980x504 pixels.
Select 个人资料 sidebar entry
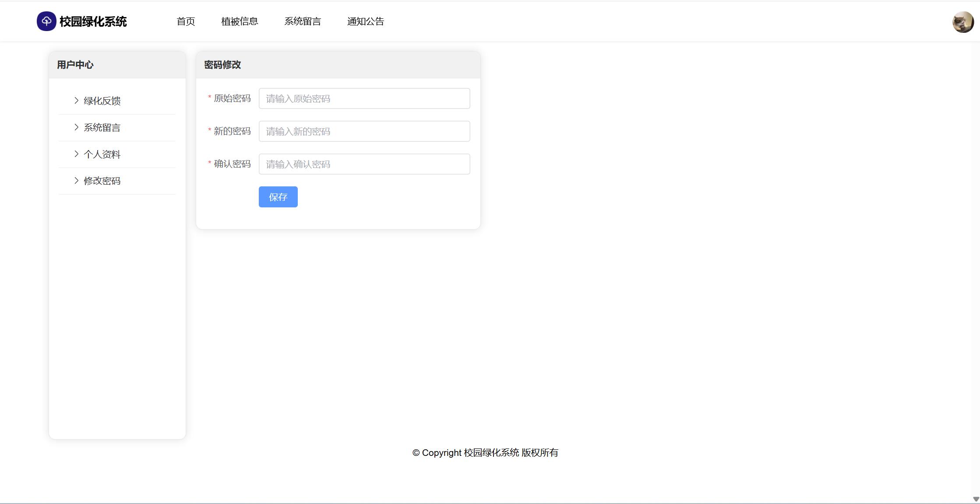click(x=102, y=154)
